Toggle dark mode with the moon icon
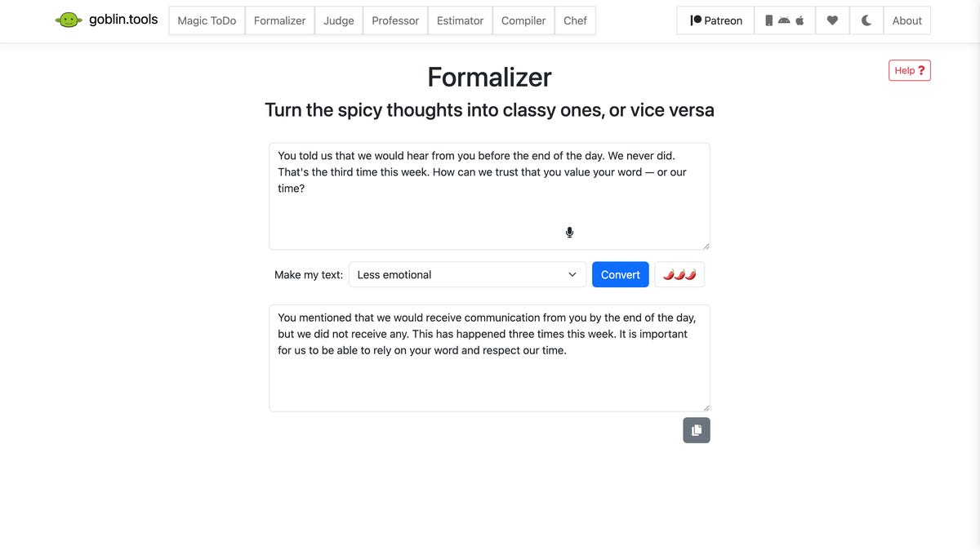 (866, 20)
